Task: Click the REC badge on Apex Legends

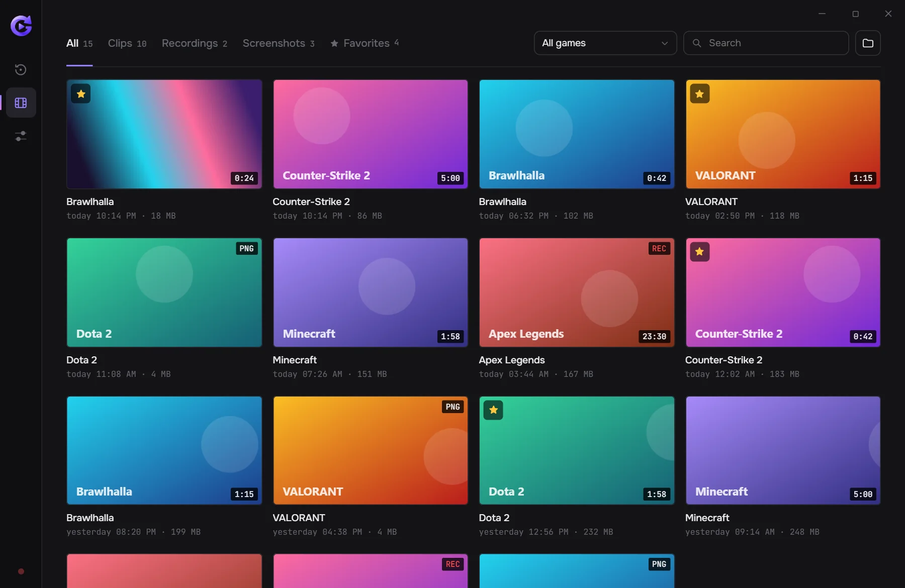Action: tap(659, 249)
